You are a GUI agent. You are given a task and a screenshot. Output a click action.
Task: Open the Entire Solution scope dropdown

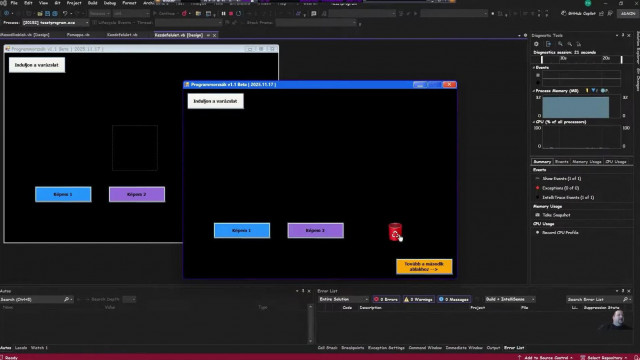[x=343, y=299]
